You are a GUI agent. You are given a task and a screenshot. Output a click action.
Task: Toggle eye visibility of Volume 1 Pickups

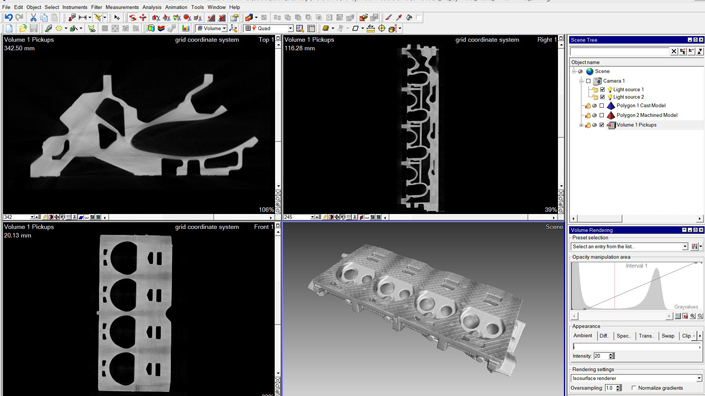pos(594,125)
